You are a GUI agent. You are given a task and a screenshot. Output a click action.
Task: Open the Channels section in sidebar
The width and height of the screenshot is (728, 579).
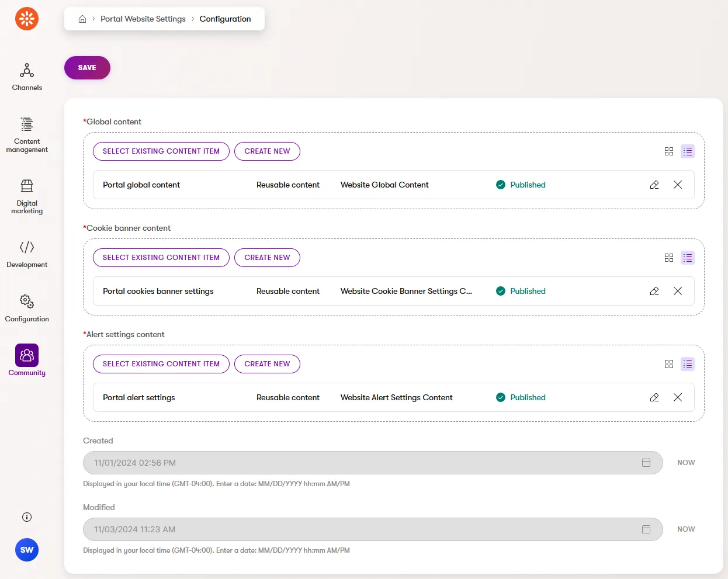[x=27, y=77]
